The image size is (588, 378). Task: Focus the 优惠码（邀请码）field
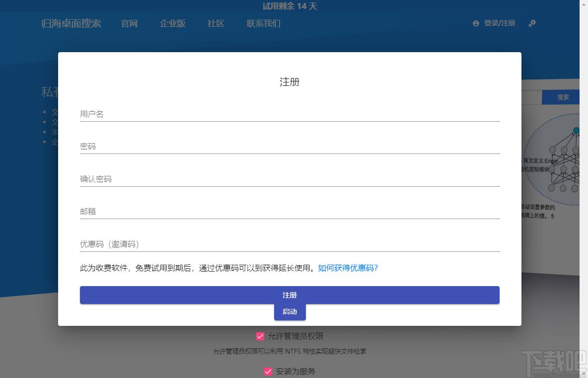click(x=290, y=244)
